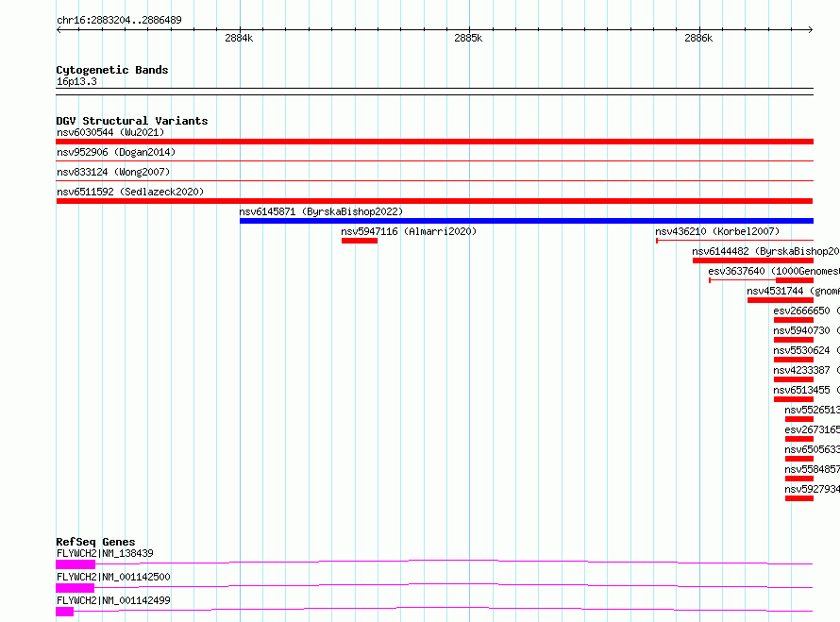Click the esv3637640 1000Genomes variant label

click(774, 271)
